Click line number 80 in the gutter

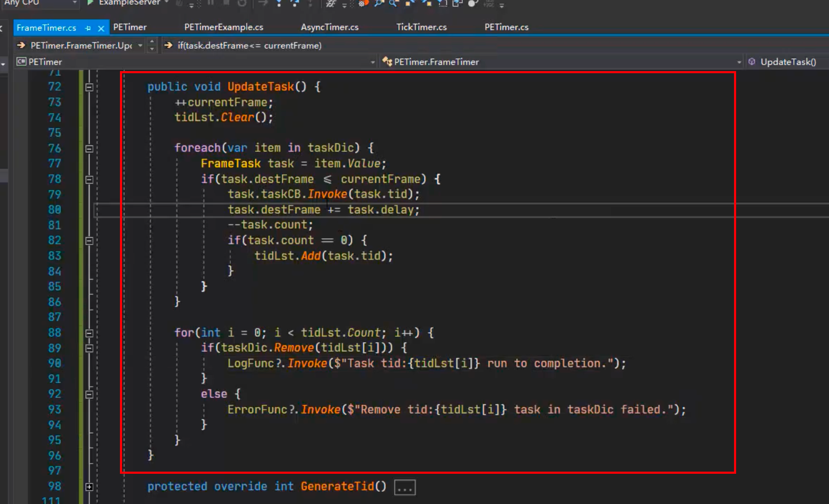[55, 210]
